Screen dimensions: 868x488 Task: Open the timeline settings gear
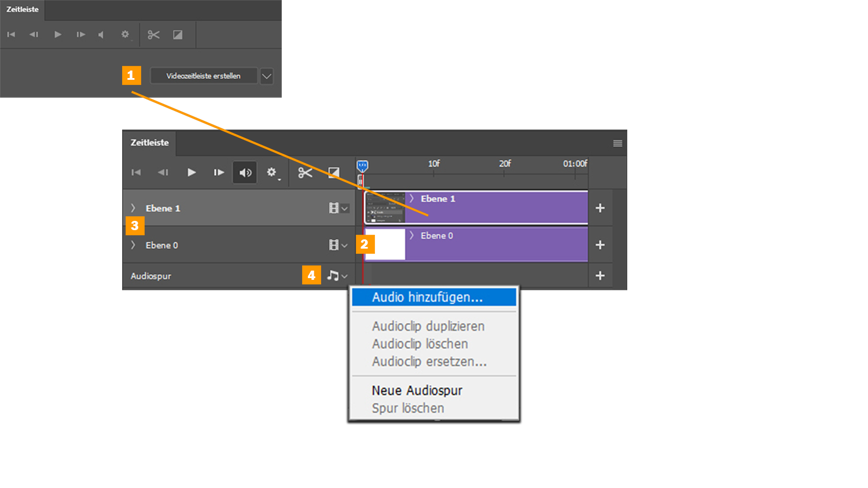click(271, 172)
